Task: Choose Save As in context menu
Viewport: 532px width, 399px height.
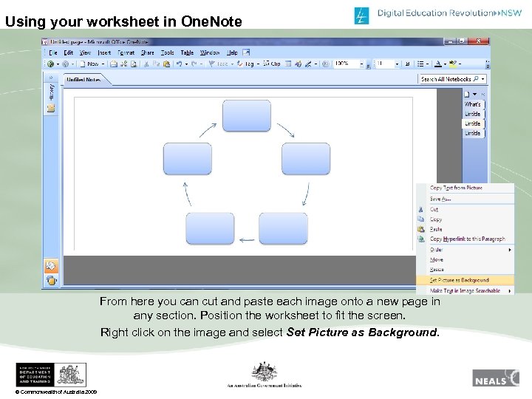Action: [x=465, y=199]
